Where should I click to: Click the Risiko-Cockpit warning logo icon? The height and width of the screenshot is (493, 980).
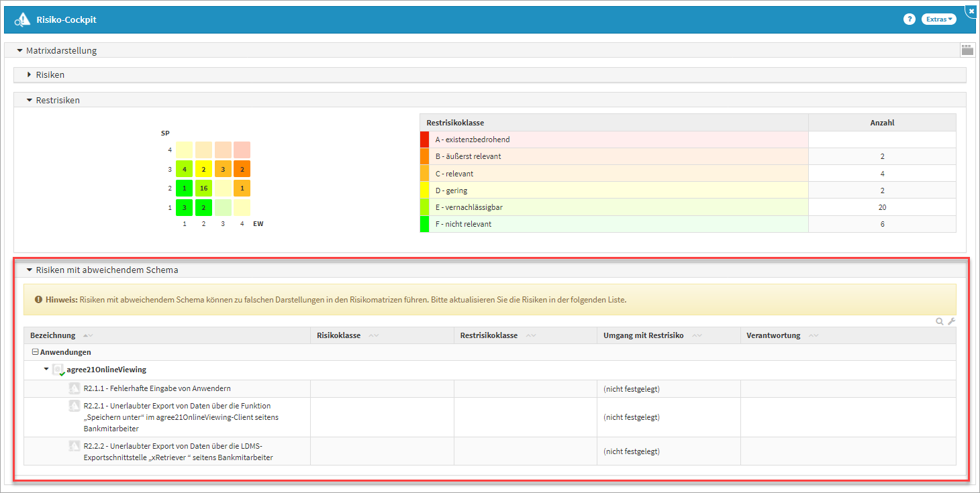tap(22, 20)
